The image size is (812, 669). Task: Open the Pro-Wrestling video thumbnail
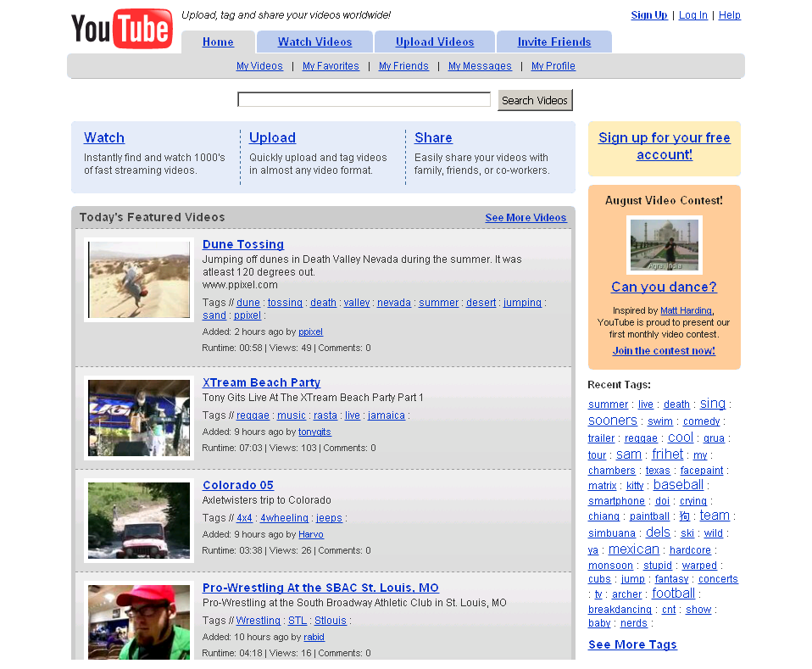[138, 622]
